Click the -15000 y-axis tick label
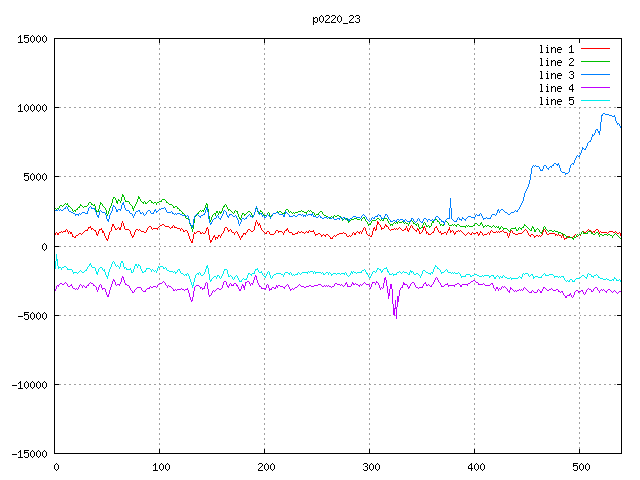The image size is (640, 480). click(x=28, y=453)
